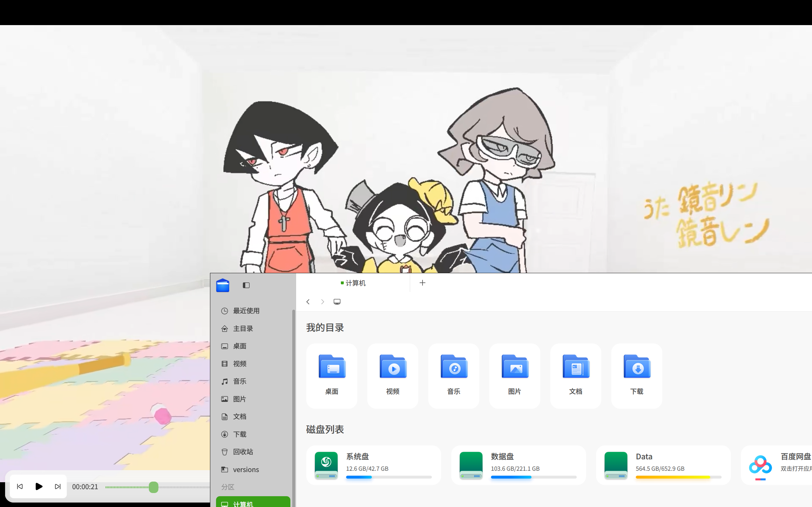This screenshot has width=812, height=507.
Task: Select 视频 in the sidebar
Action: [253, 364]
